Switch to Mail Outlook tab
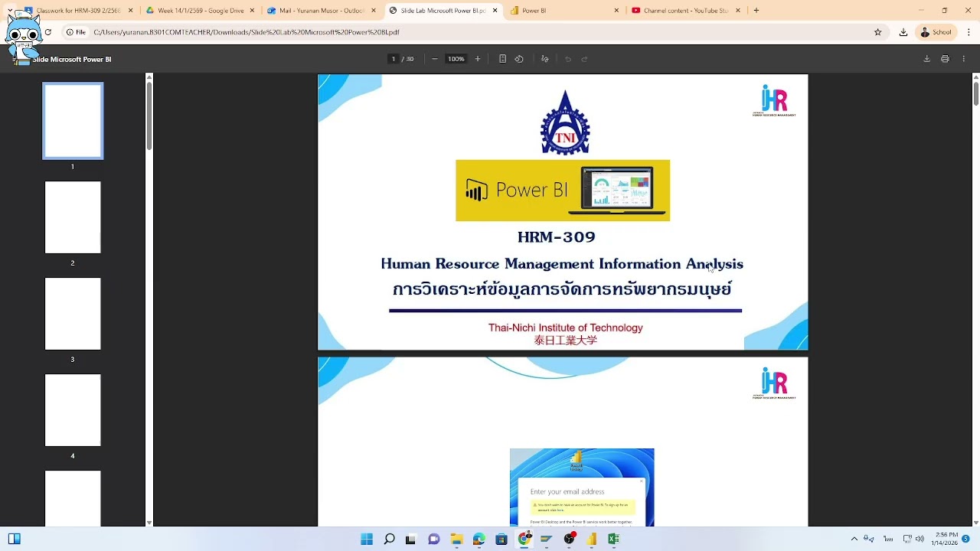Screen dimensions: 980x551 pos(322,11)
